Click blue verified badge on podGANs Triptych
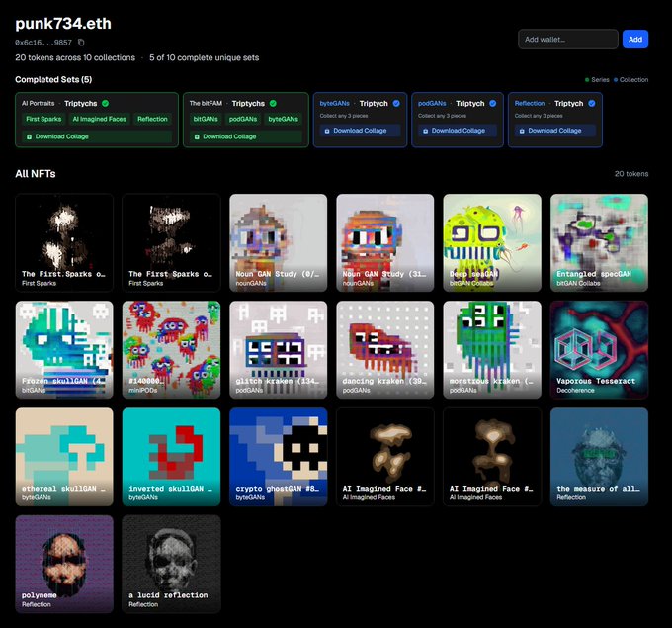 (x=493, y=103)
